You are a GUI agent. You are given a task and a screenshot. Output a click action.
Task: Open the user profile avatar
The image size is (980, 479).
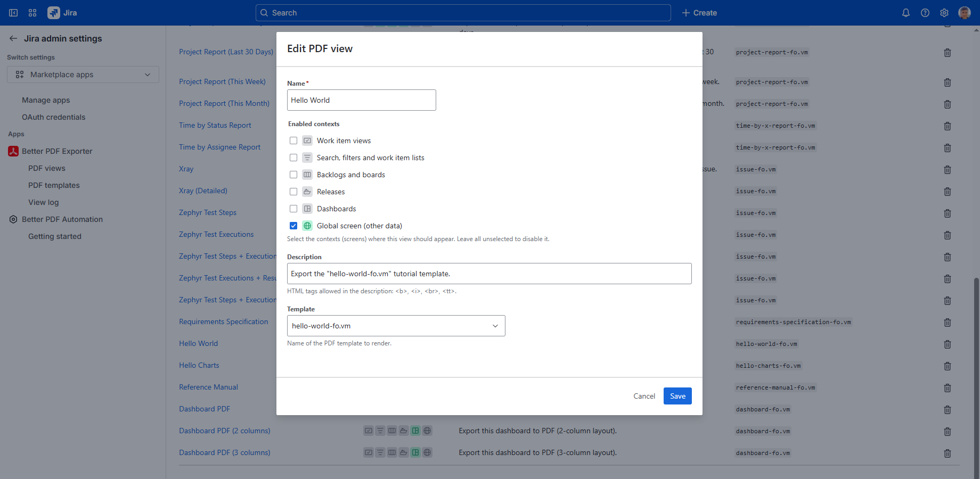coord(964,13)
